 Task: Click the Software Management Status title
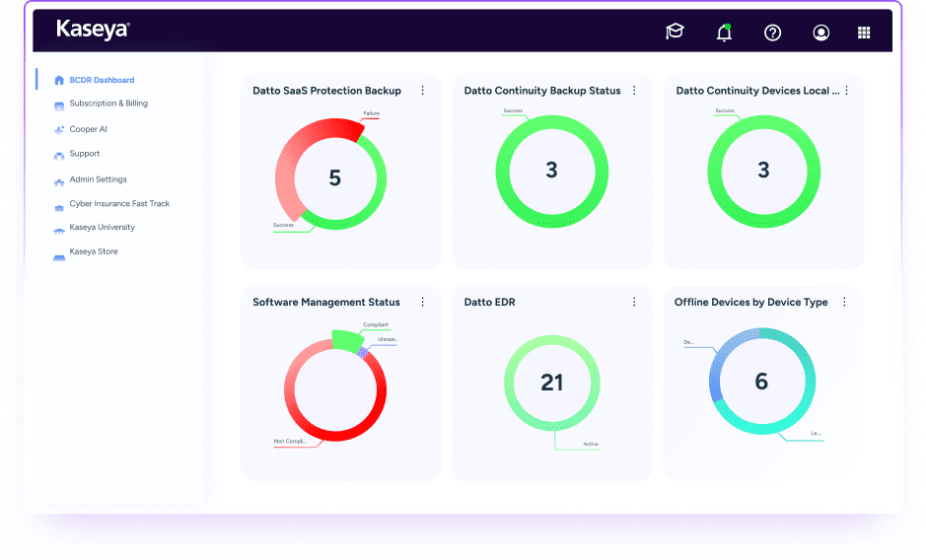coord(326,302)
